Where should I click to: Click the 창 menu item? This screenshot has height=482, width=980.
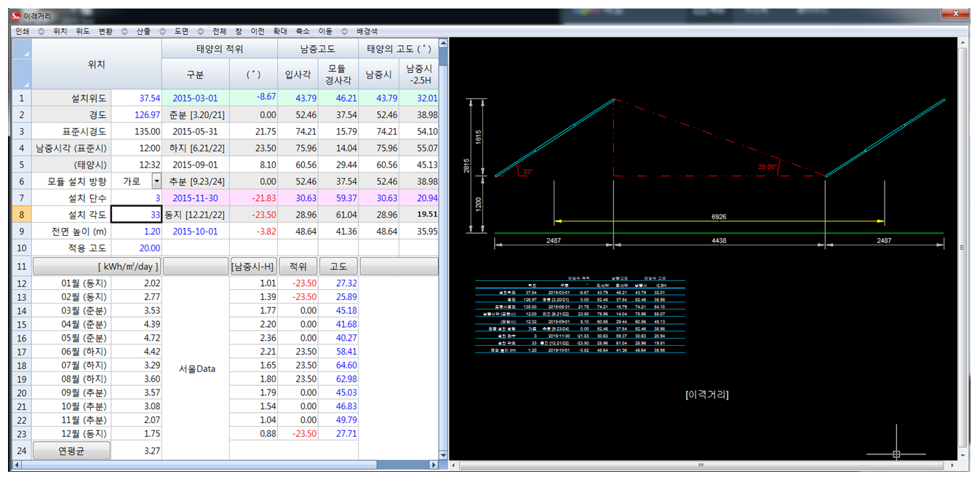tap(239, 31)
